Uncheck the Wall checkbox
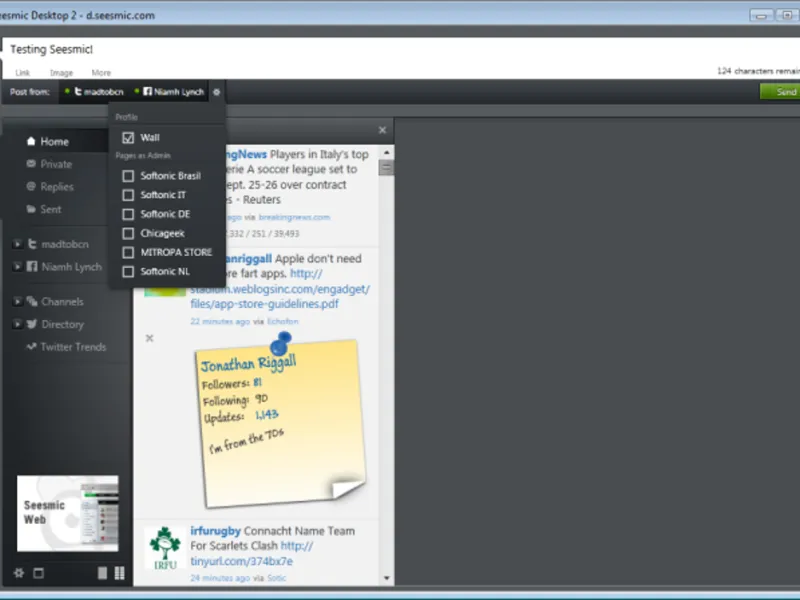 (128, 138)
